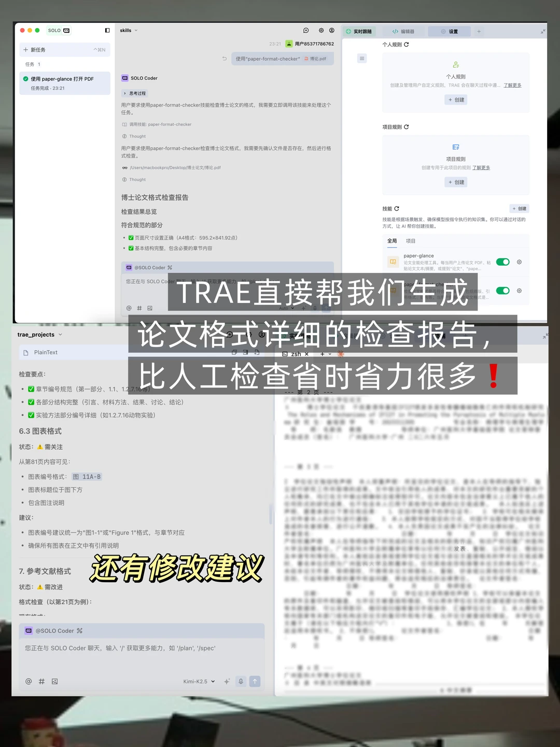560x747 pixels.
Task: Close the zsh terminal tab
Action: 306,354
